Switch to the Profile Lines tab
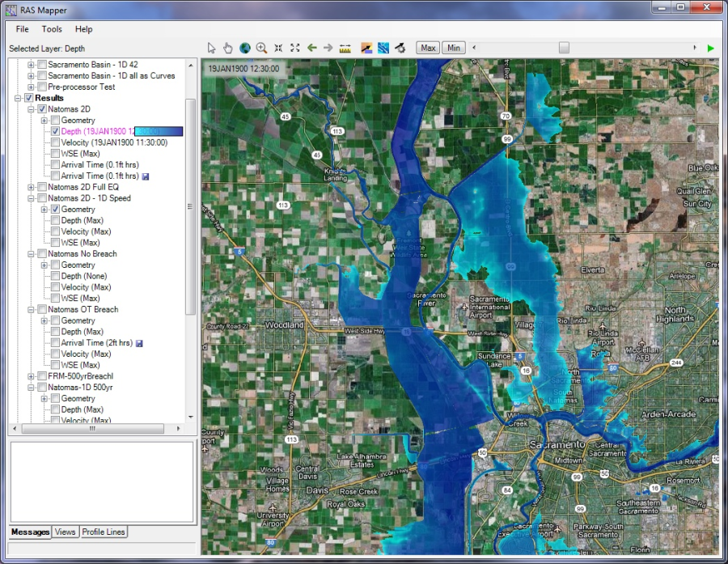This screenshot has width=728, height=564. pyautogui.click(x=104, y=532)
